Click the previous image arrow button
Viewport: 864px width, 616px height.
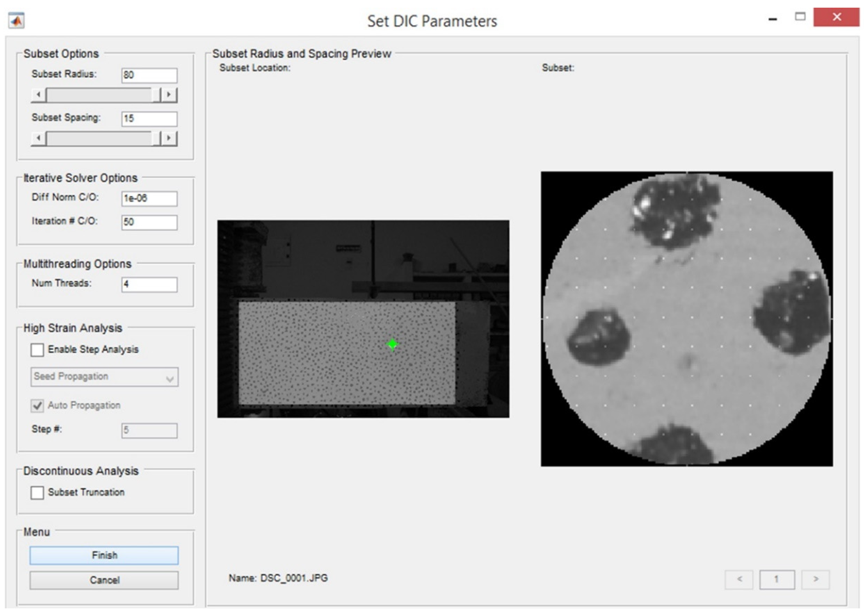click(x=740, y=579)
